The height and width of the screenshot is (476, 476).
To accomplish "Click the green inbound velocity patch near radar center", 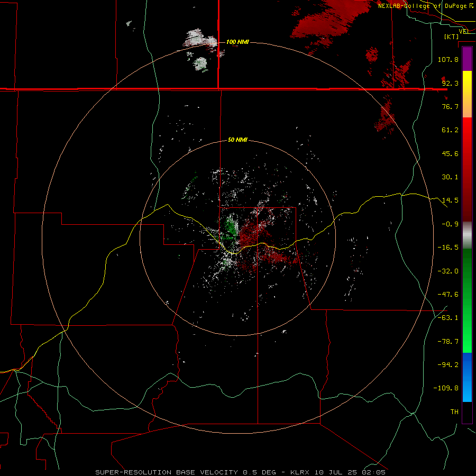I will 230,227.
